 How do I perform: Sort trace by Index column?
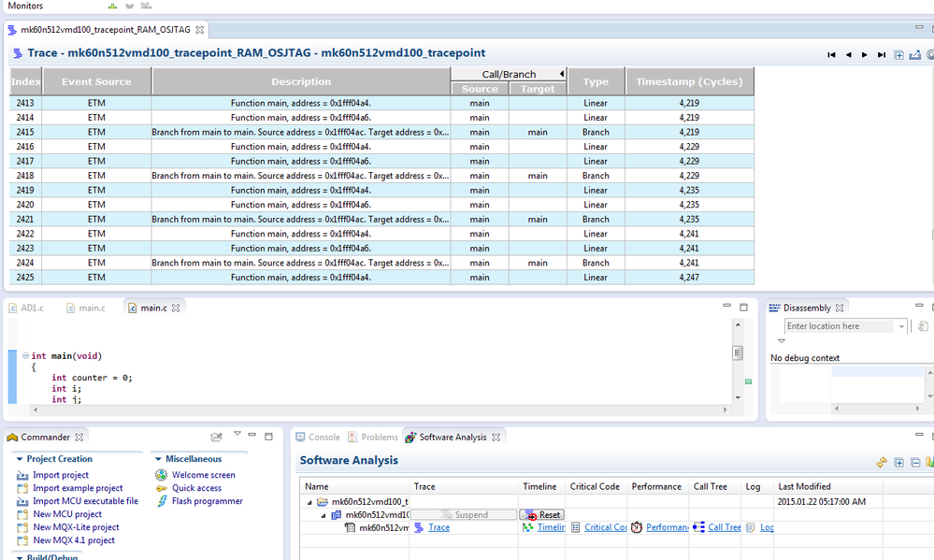click(25, 81)
